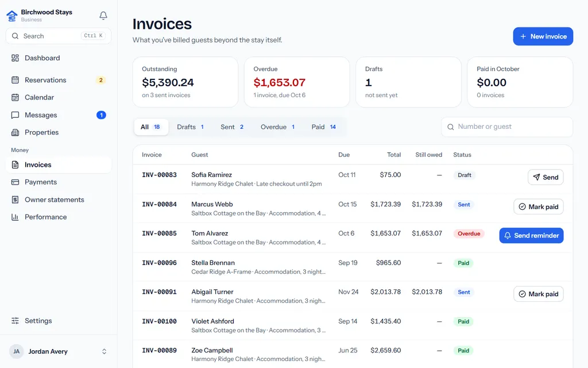Click the Paid in October card
This screenshot has height=368, width=588.
[x=520, y=82]
